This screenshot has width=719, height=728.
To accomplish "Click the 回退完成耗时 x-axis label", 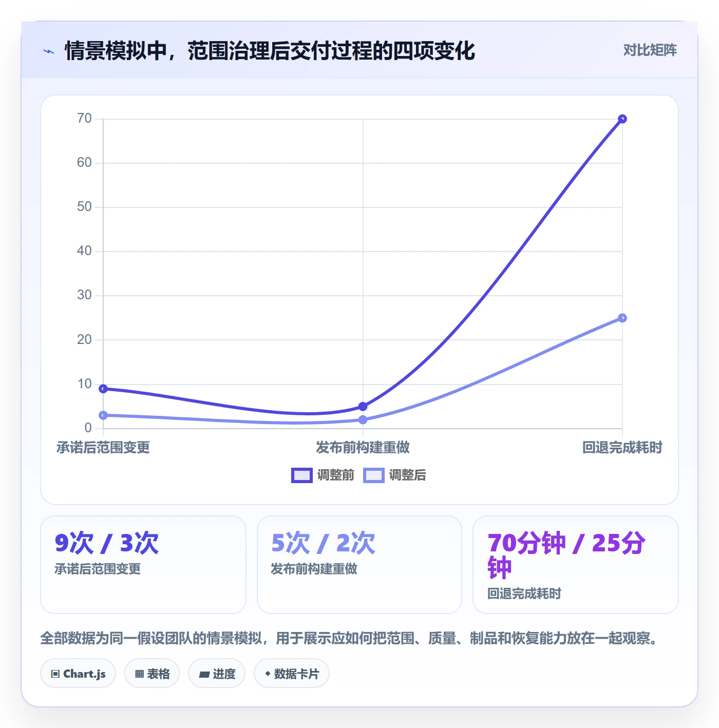I will pos(622,448).
